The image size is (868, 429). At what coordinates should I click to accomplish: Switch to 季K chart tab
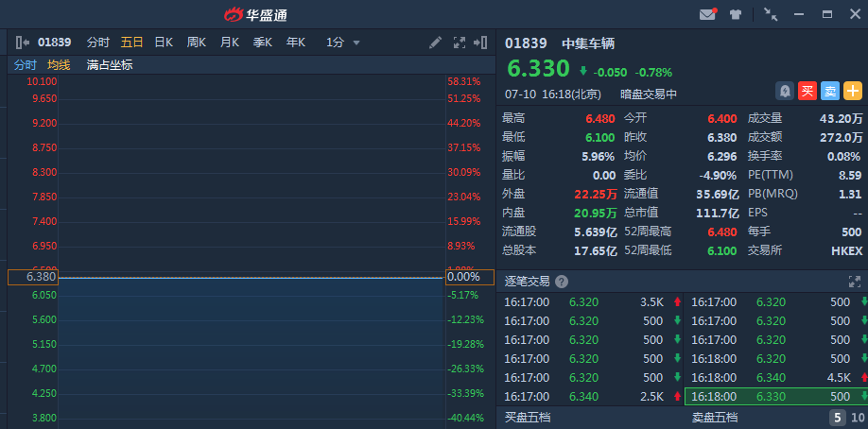pos(263,43)
